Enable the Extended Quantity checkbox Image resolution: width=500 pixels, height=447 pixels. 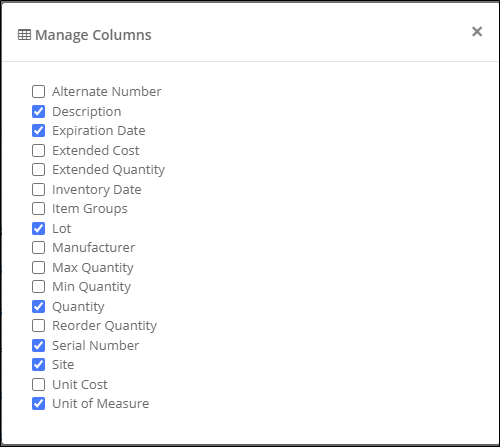(x=39, y=169)
